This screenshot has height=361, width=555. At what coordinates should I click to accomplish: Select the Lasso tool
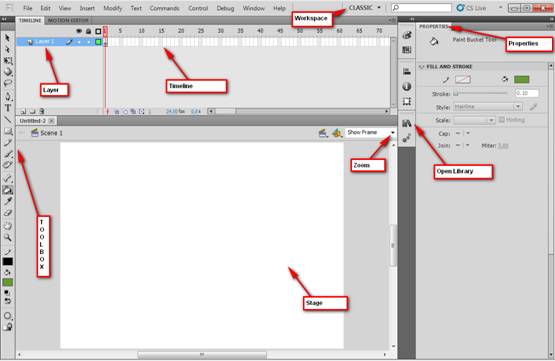[8, 84]
